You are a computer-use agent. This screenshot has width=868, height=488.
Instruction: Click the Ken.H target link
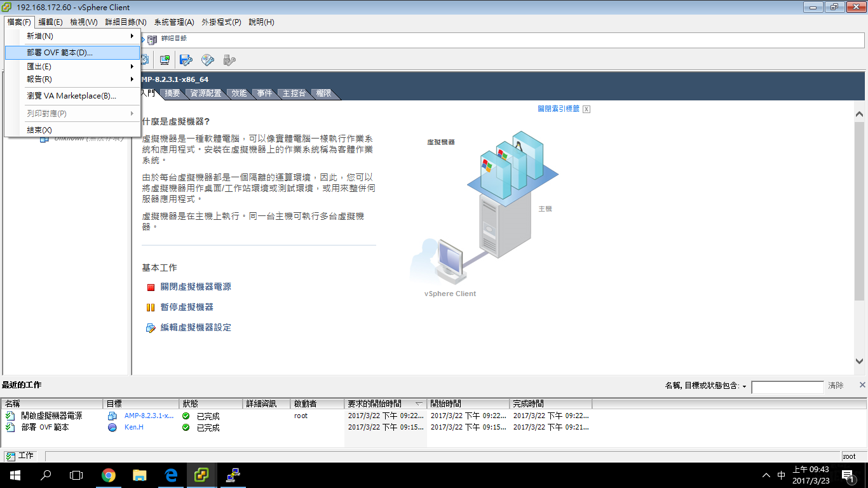tap(134, 427)
